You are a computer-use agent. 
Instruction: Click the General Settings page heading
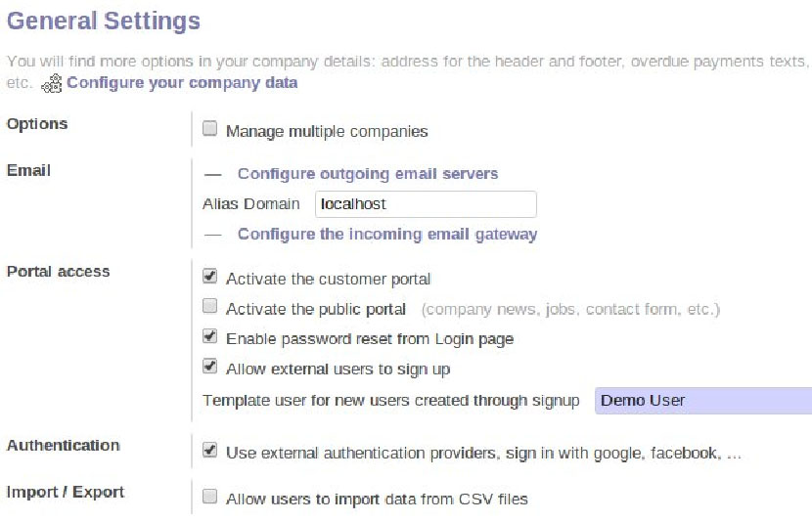point(104,22)
